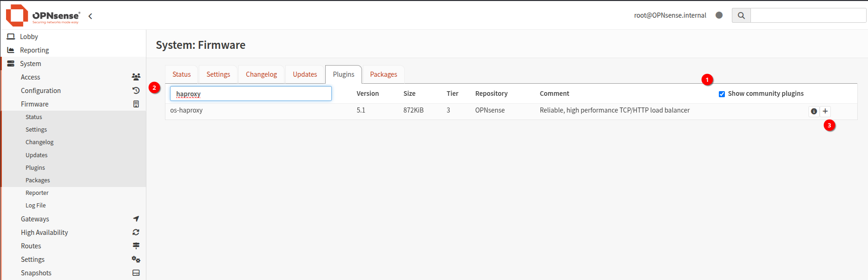868x280 pixels.
Task: Click the install plus icon for os-haproxy
Action: (825, 111)
